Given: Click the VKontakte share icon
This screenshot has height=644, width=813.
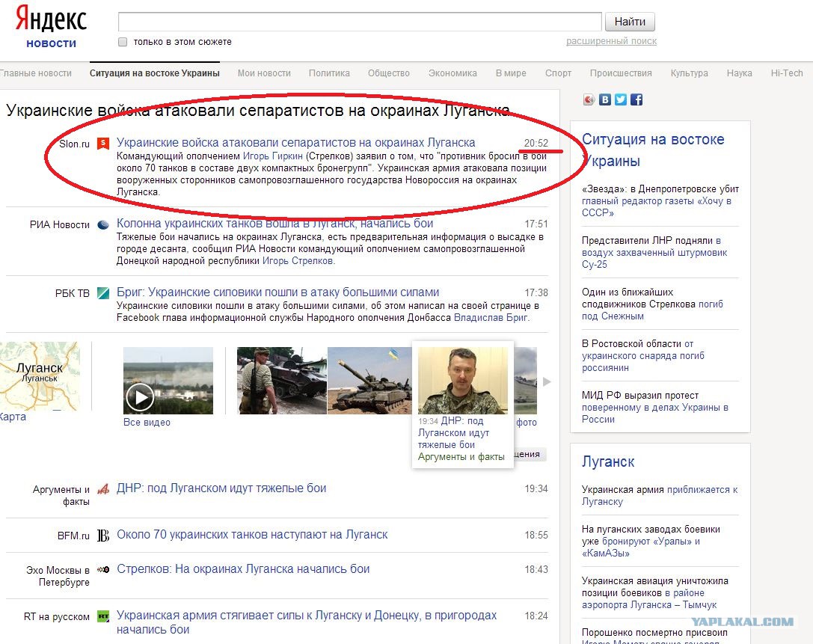Looking at the screenshot, I should tap(604, 99).
